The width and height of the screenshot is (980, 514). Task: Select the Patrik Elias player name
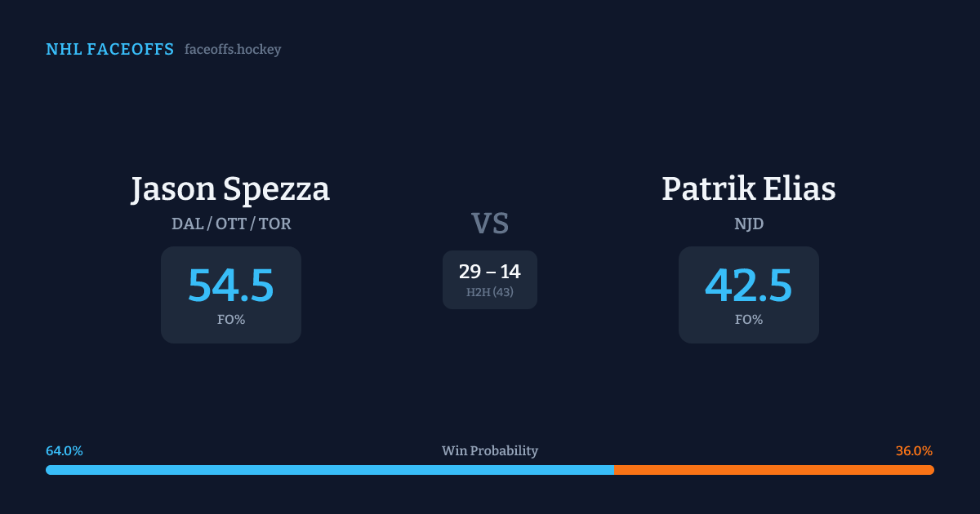tap(749, 189)
